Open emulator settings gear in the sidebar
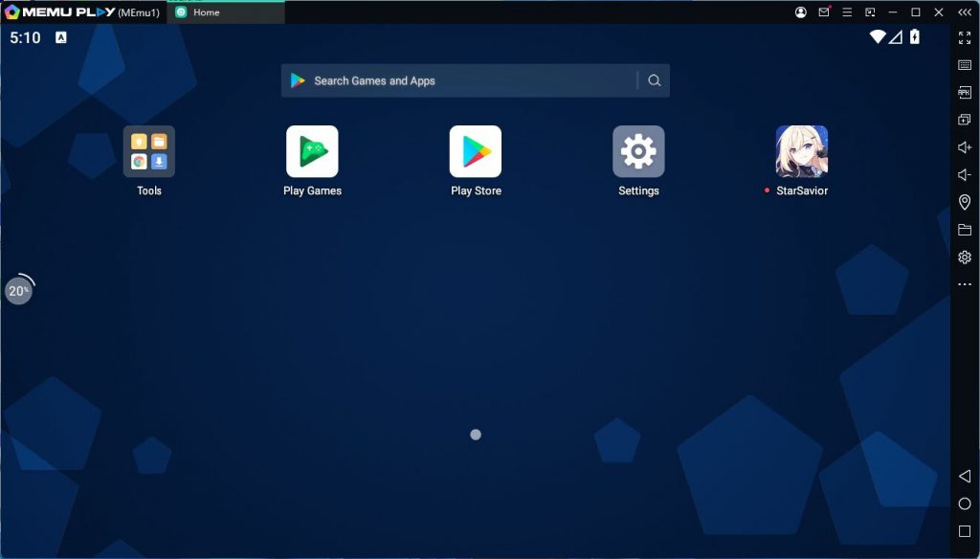 click(965, 257)
